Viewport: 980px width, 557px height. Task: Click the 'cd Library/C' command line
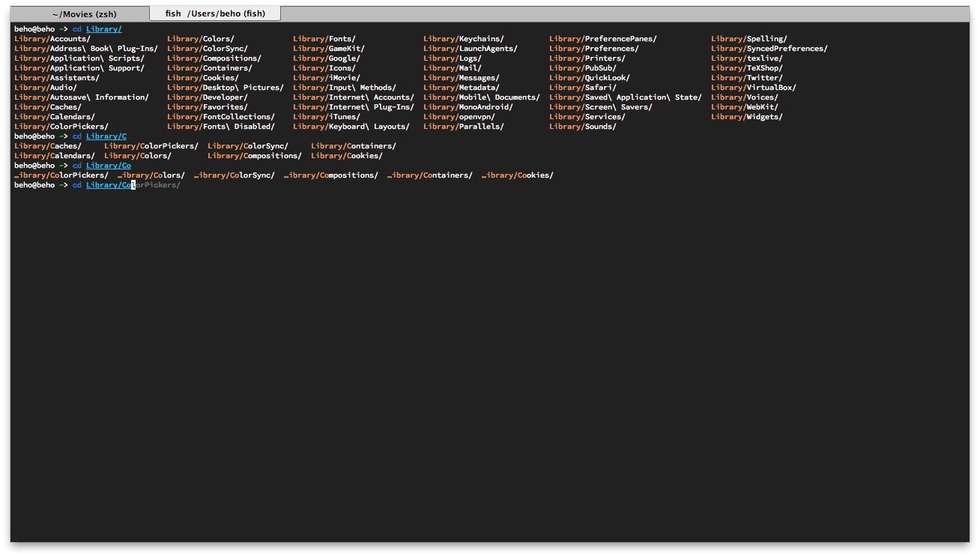99,136
